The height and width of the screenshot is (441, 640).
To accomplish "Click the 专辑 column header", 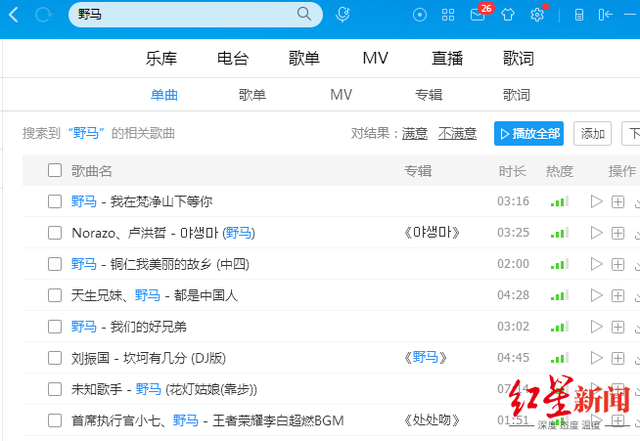I will point(418,171).
